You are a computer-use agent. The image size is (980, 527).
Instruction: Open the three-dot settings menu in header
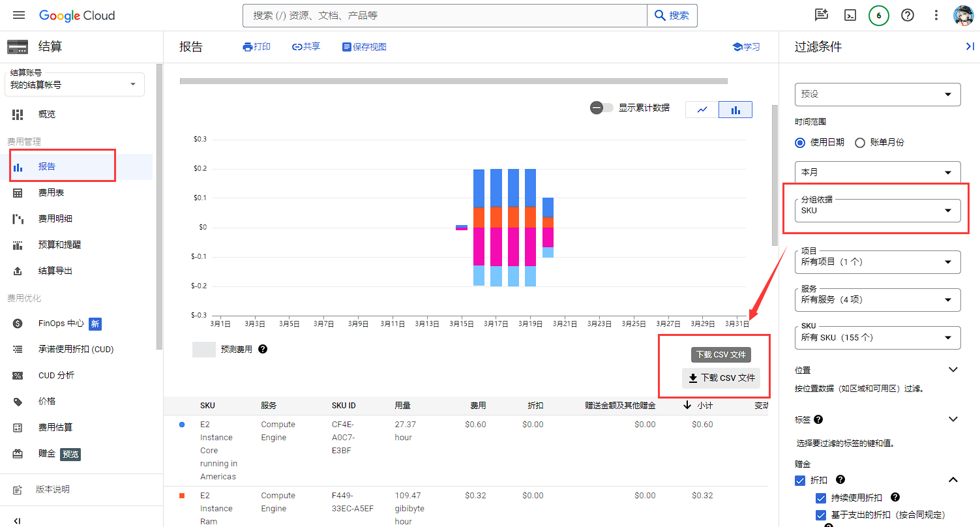tap(936, 15)
